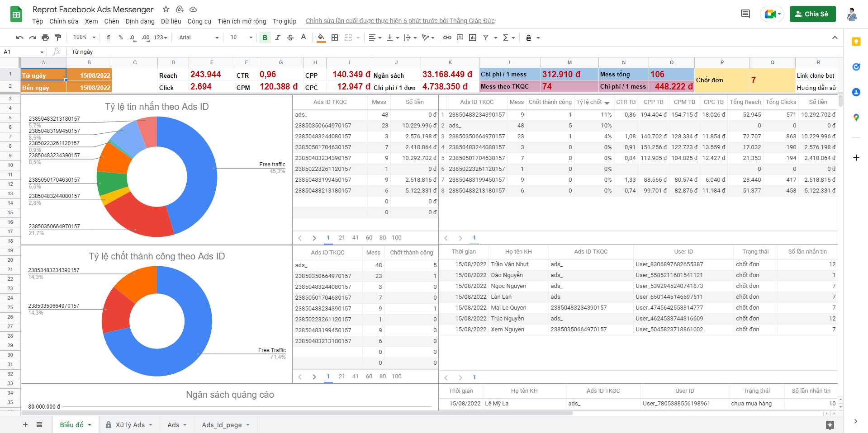The image size is (868, 433).
Task: Open the cell borders tool
Action: click(335, 38)
